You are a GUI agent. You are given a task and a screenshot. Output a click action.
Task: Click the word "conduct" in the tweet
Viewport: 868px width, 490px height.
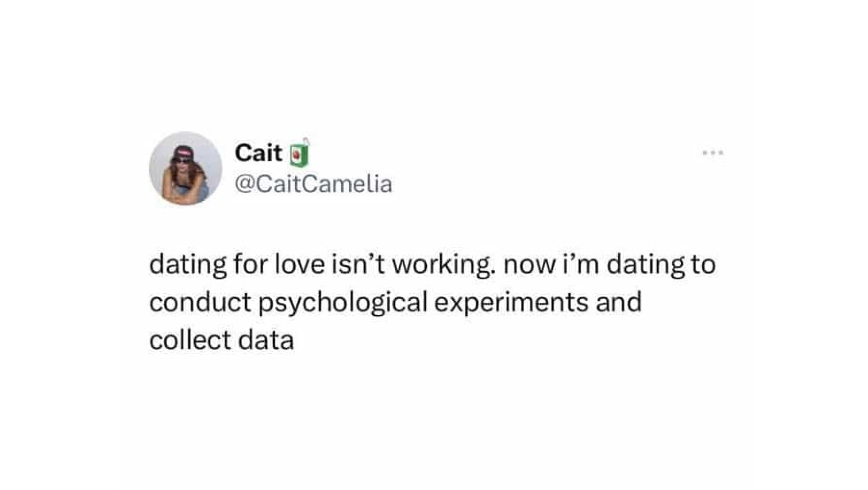(x=200, y=302)
